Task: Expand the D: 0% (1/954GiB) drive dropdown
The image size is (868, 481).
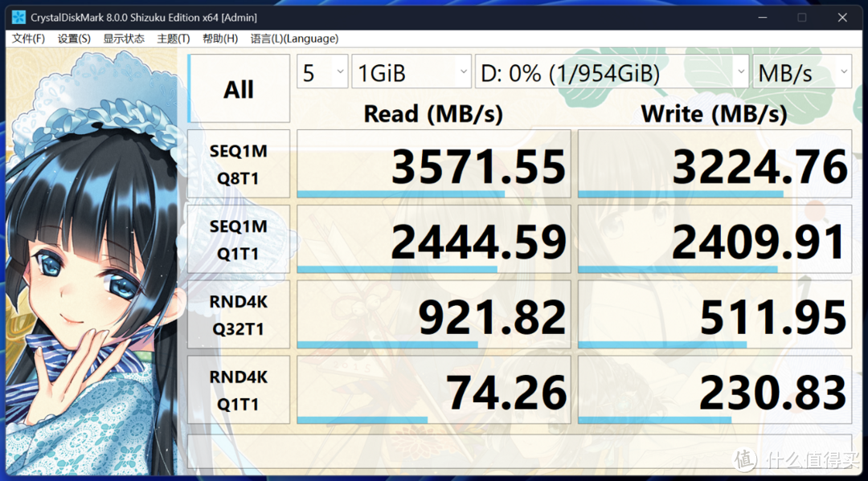Action: click(x=612, y=72)
